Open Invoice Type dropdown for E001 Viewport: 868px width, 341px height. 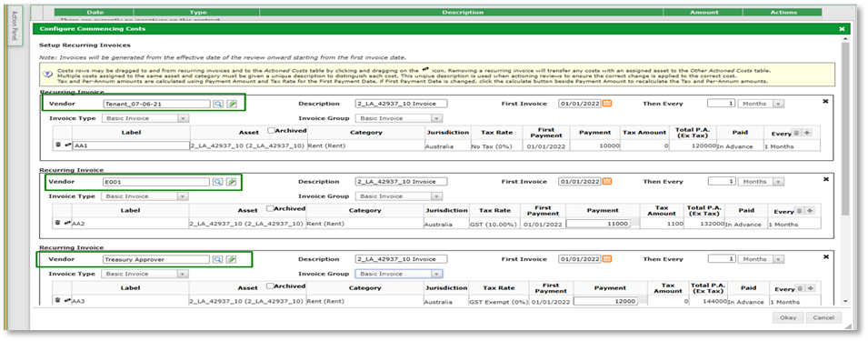[145, 196]
